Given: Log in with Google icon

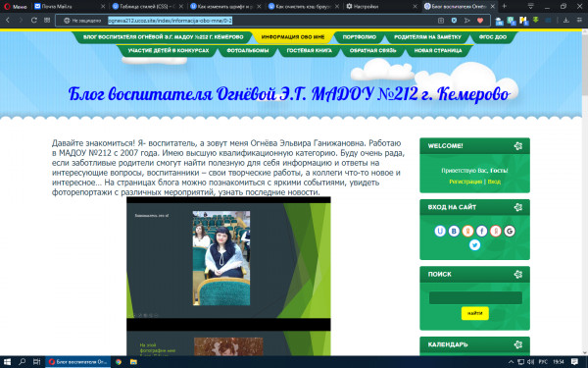Looking at the screenshot, I should (510, 231).
